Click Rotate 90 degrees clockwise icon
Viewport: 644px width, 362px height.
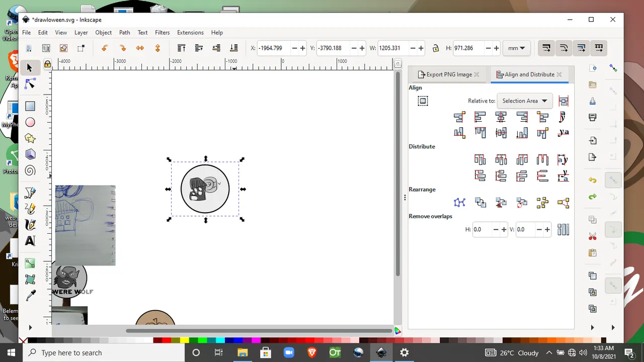122,48
